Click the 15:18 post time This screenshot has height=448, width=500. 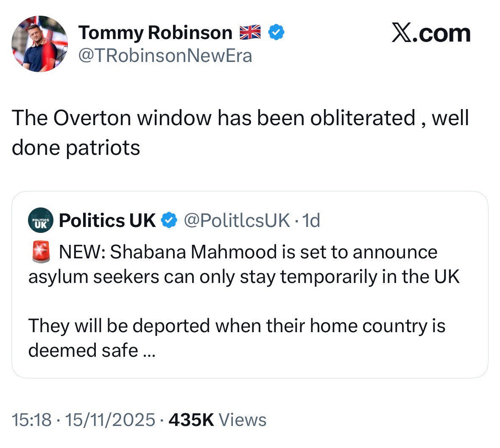(32, 420)
